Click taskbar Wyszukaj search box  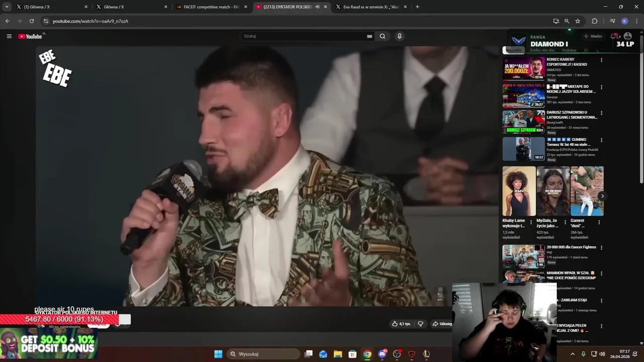point(263,354)
